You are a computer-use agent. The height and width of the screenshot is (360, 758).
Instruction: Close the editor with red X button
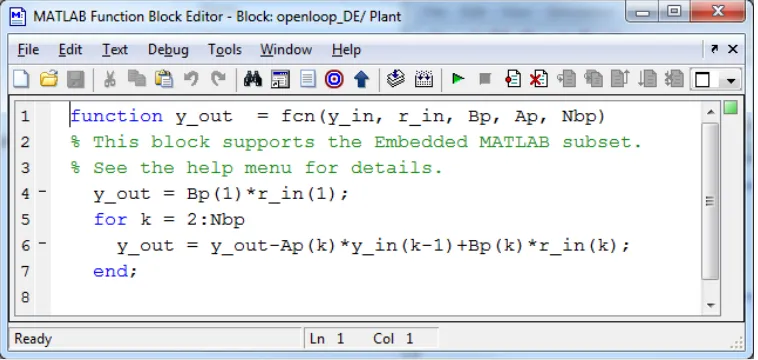tap(718, 11)
